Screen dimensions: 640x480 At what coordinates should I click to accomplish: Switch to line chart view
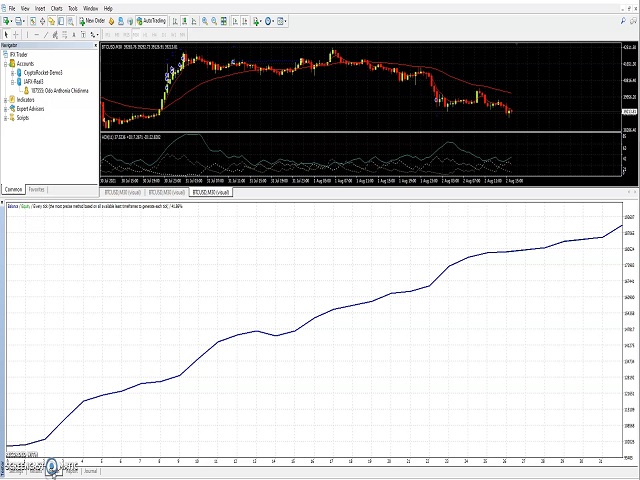tap(194, 21)
